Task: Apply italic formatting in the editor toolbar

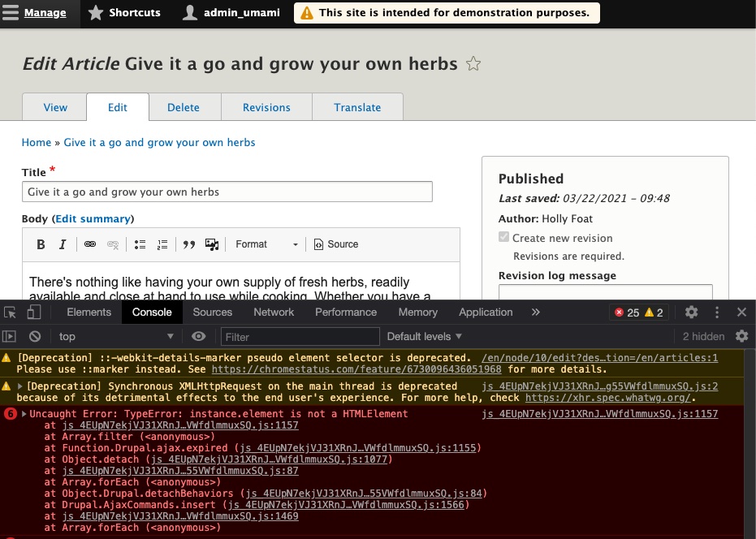Action: click(63, 244)
